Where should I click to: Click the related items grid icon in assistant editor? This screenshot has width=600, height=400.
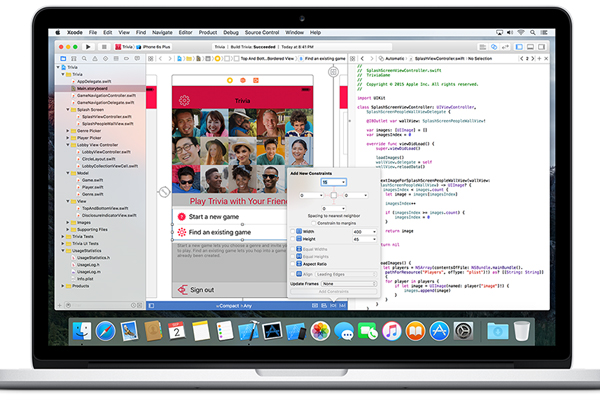(x=353, y=59)
